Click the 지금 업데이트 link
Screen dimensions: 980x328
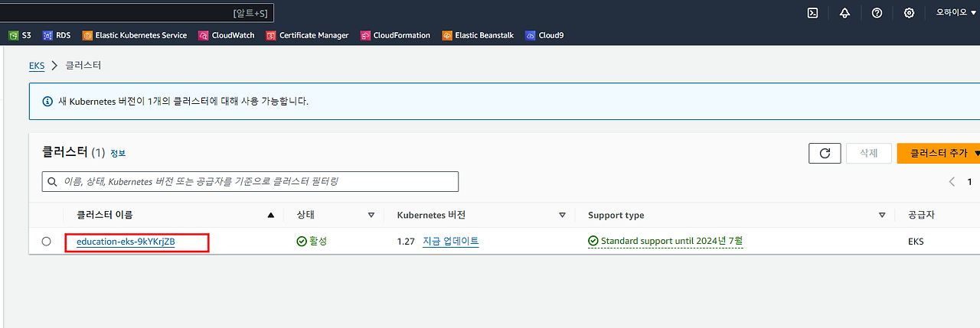[450, 241]
